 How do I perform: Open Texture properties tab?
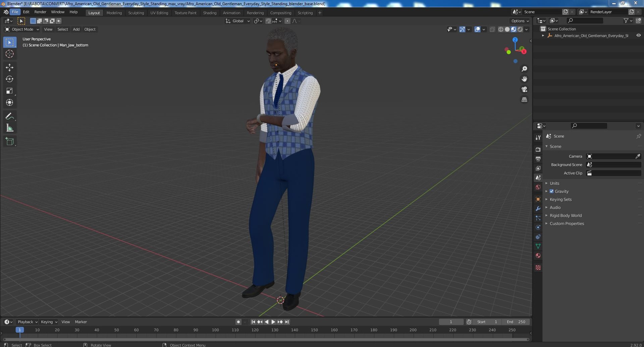[538, 268]
